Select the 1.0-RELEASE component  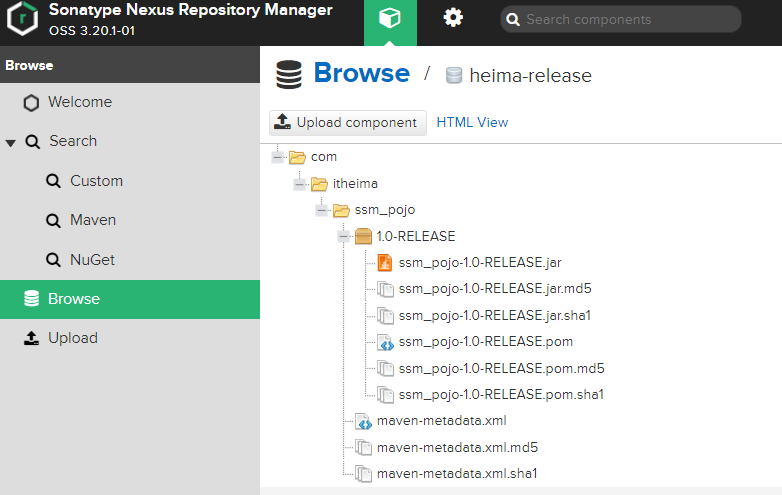click(x=416, y=236)
